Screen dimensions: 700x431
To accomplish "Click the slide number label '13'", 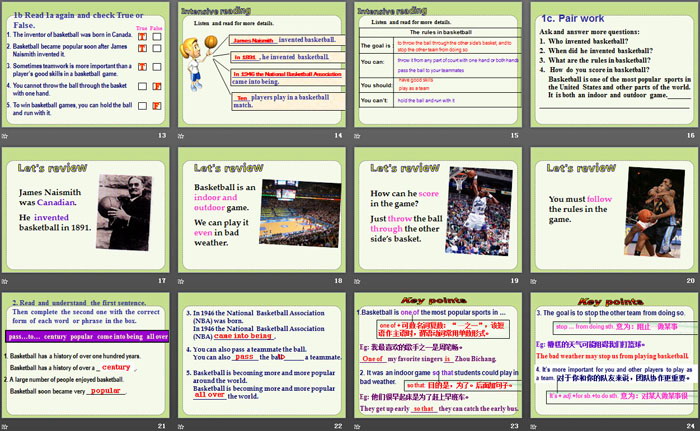I will point(162,135).
